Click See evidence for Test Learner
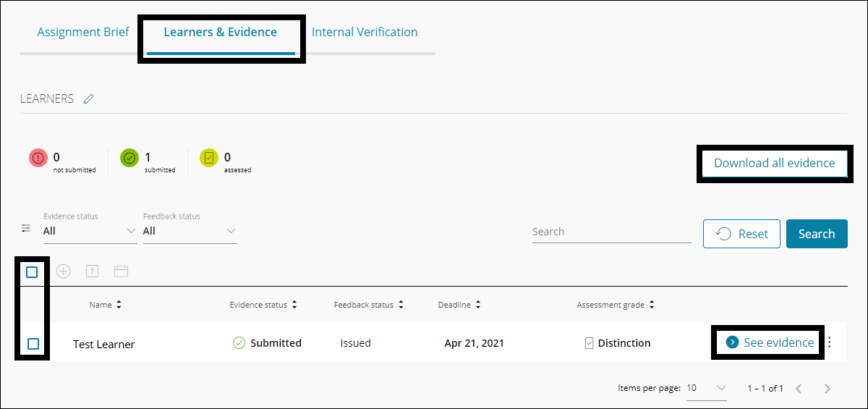The image size is (868, 409). click(770, 342)
